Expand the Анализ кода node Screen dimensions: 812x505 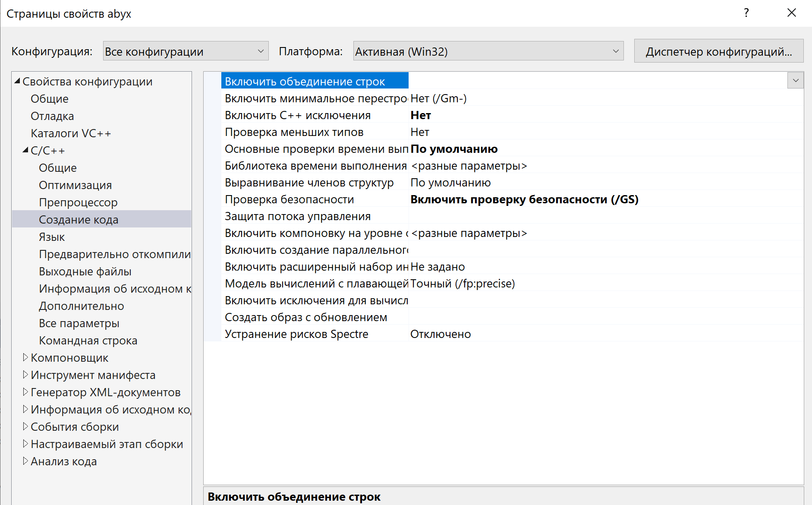(x=25, y=461)
